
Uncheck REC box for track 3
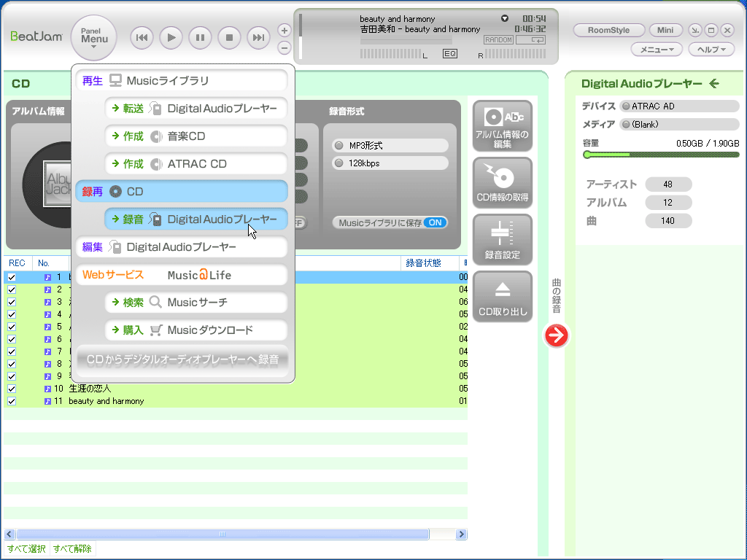[x=12, y=302]
